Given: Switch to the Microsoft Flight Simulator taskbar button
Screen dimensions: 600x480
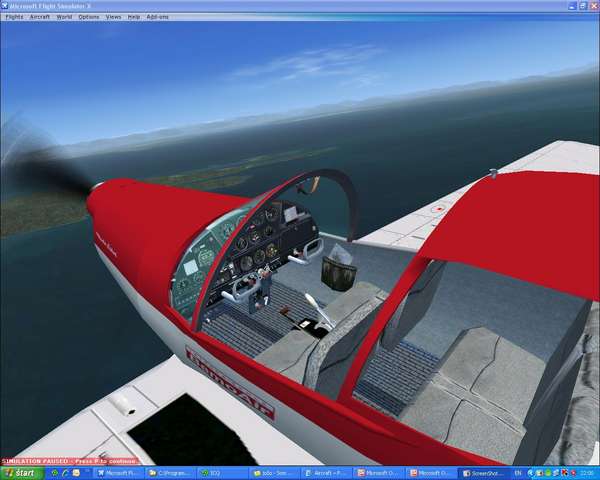Looking at the screenshot, I should click(x=119, y=473).
